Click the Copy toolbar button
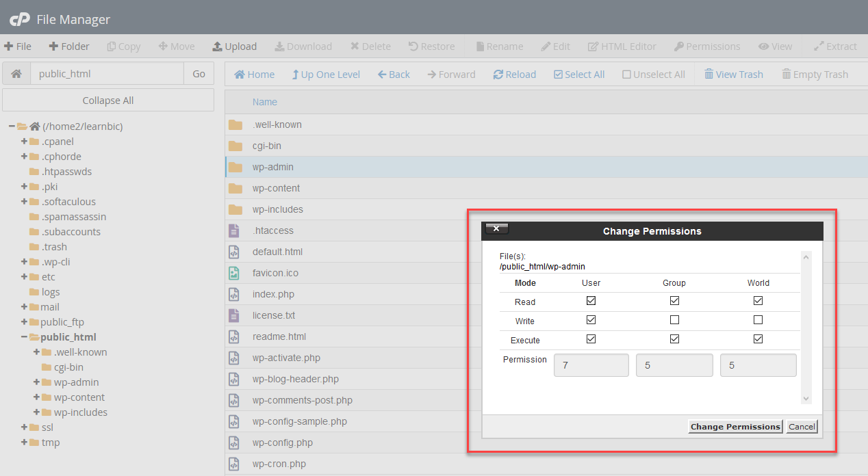Image resolution: width=868 pixels, height=476 pixels. pyautogui.click(x=124, y=47)
